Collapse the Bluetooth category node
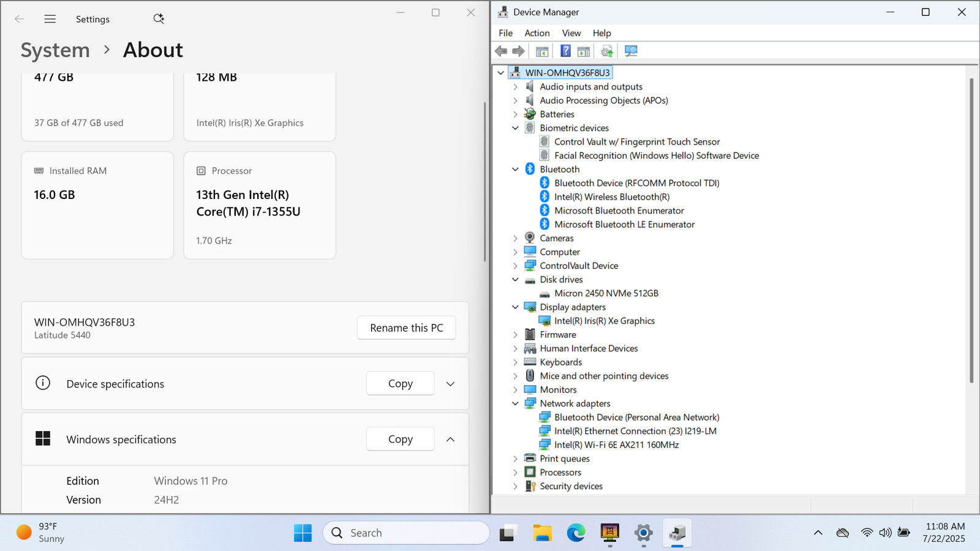 pos(515,170)
